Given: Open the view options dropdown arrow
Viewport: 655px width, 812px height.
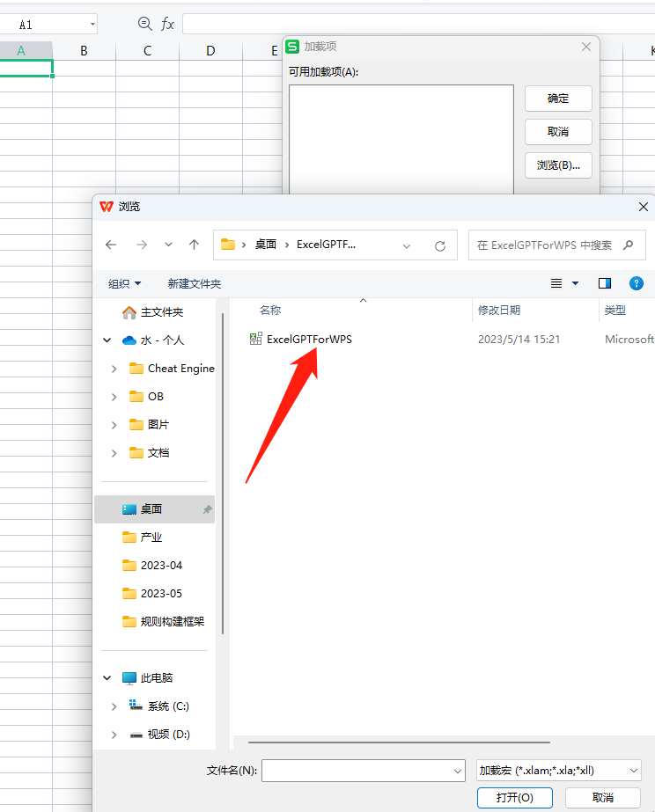Looking at the screenshot, I should 576,283.
